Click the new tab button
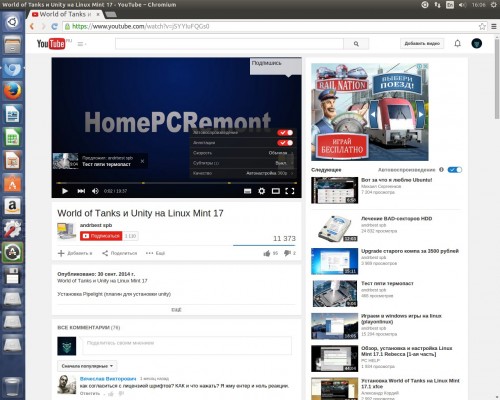Image resolution: width=500 pixels, height=400 pixels. (x=111, y=14)
